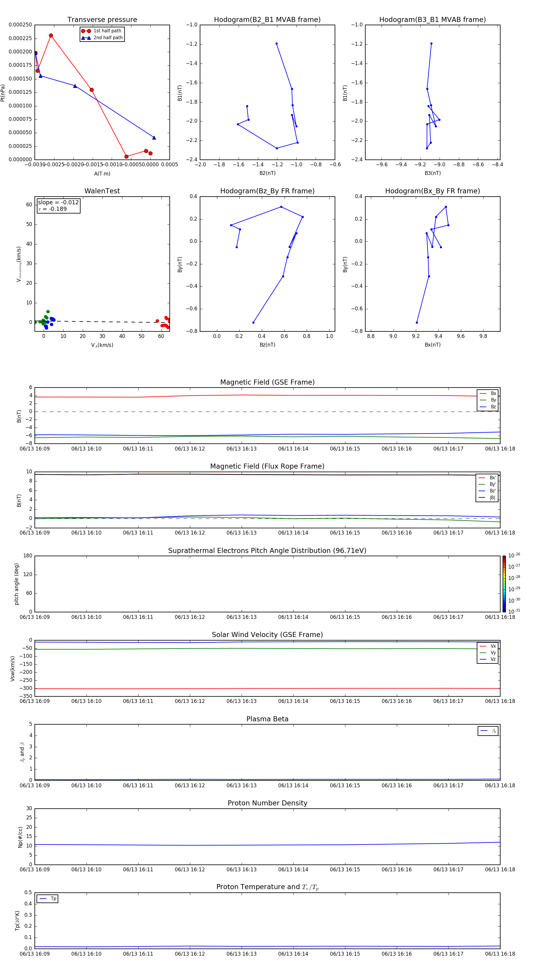
Task: Click the 'Magnetic Field (GSE Frame)' title
Action: 267,382
